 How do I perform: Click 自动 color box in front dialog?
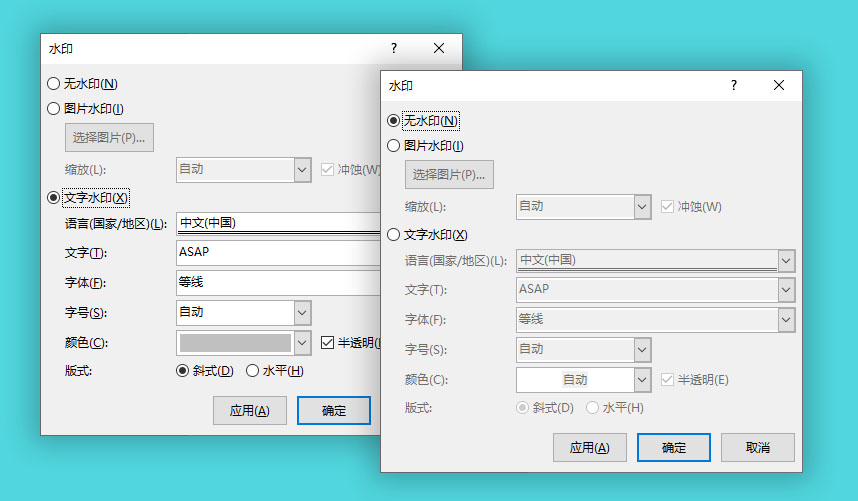(x=575, y=380)
